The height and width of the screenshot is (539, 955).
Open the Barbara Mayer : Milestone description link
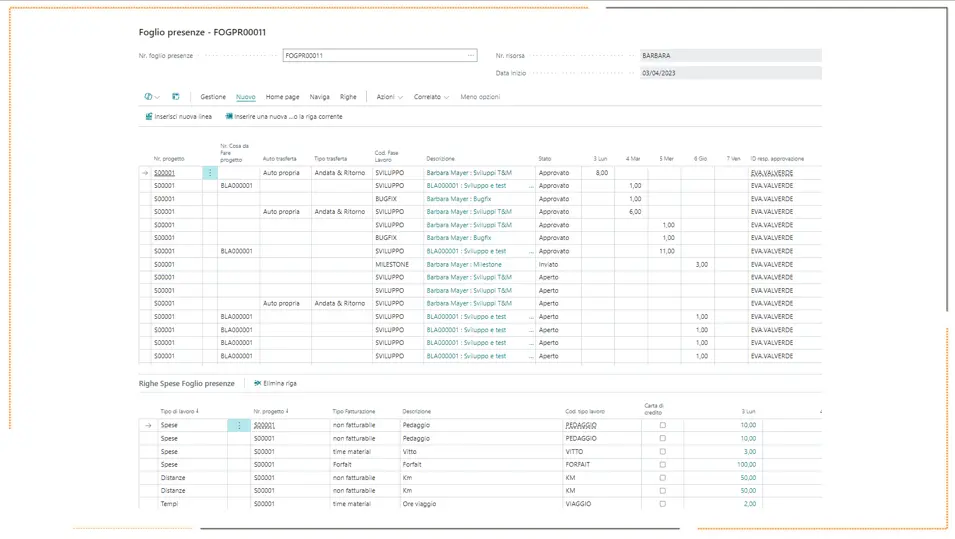point(464,264)
